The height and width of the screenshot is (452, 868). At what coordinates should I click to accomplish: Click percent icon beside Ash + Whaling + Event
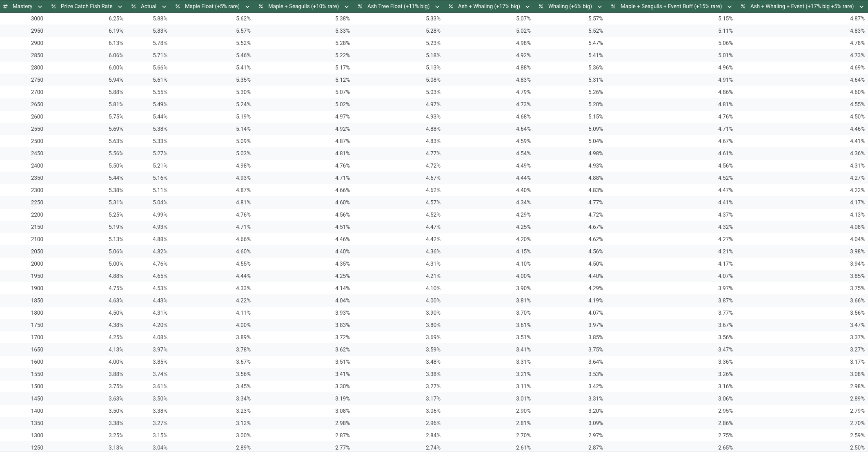[743, 7]
